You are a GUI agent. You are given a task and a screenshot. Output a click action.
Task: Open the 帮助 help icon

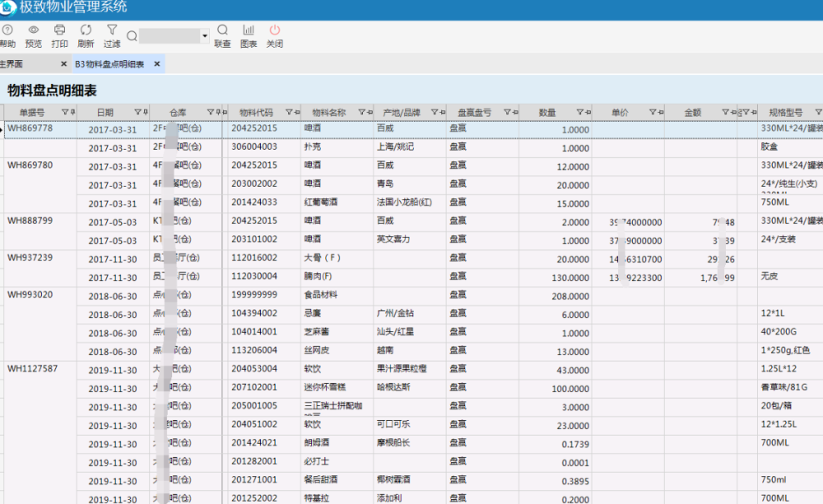pos(7,30)
